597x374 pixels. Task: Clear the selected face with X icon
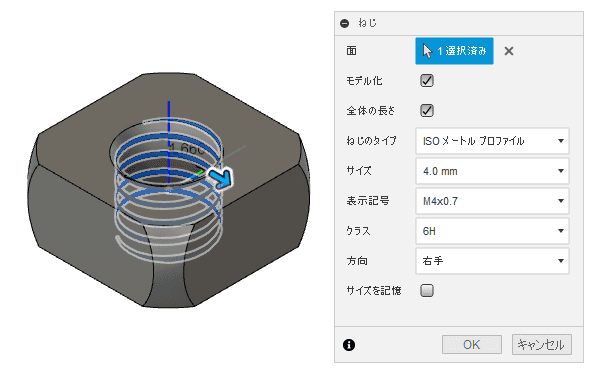click(x=509, y=51)
